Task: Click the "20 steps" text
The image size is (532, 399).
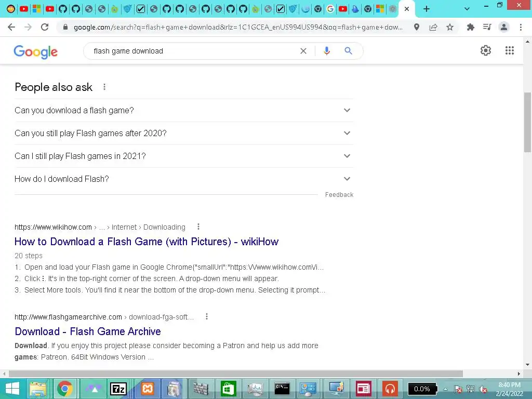Action: pyautogui.click(x=29, y=256)
